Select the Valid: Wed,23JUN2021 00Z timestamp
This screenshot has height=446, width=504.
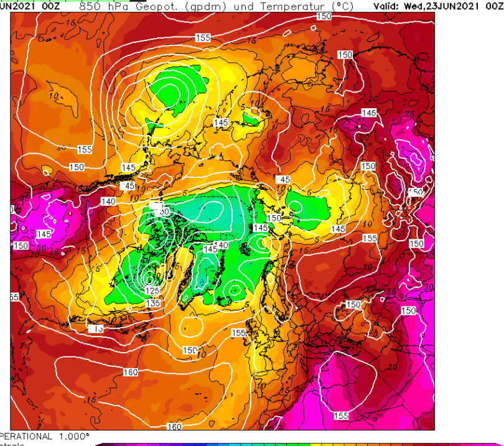[x=439, y=6]
